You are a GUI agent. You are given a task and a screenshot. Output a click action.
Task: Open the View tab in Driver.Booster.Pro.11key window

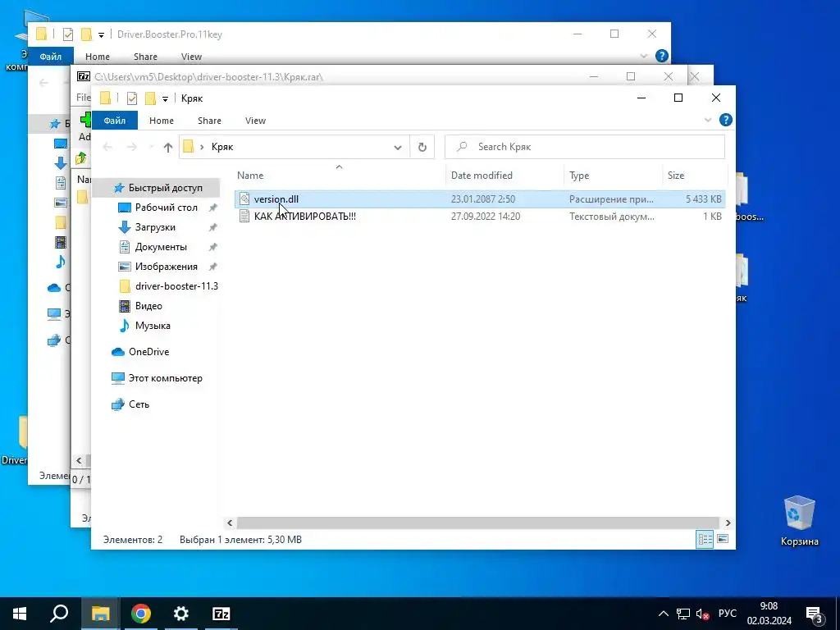pyautogui.click(x=191, y=57)
